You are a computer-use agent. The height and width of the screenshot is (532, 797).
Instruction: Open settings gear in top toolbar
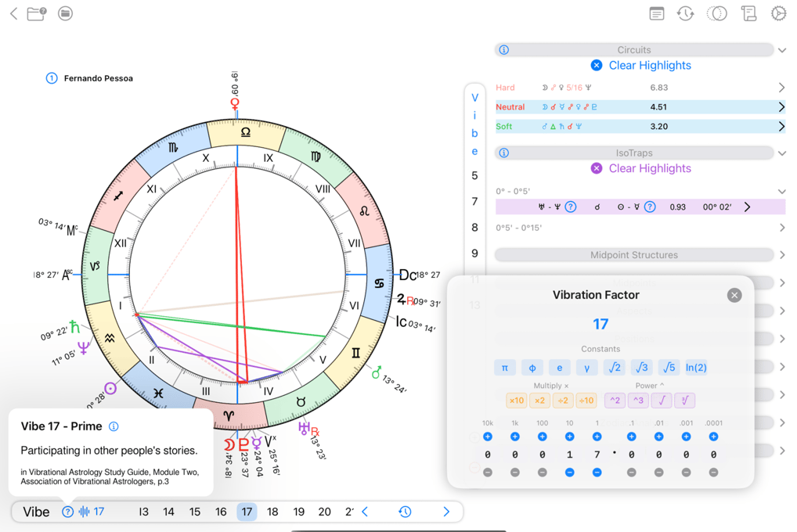[x=778, y=13]
